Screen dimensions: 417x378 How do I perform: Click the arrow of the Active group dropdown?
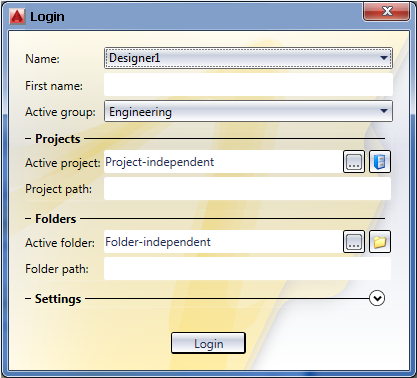coord(384,111)
